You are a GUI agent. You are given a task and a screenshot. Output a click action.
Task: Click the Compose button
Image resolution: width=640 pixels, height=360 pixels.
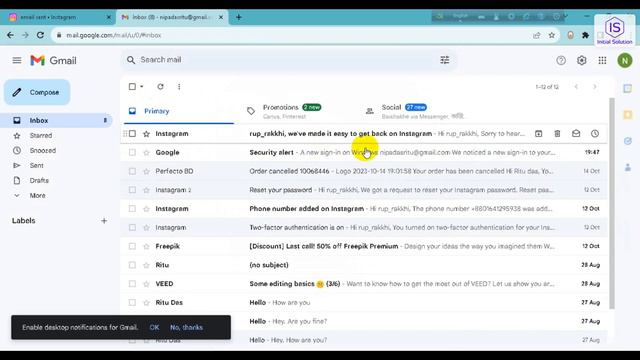37,92
